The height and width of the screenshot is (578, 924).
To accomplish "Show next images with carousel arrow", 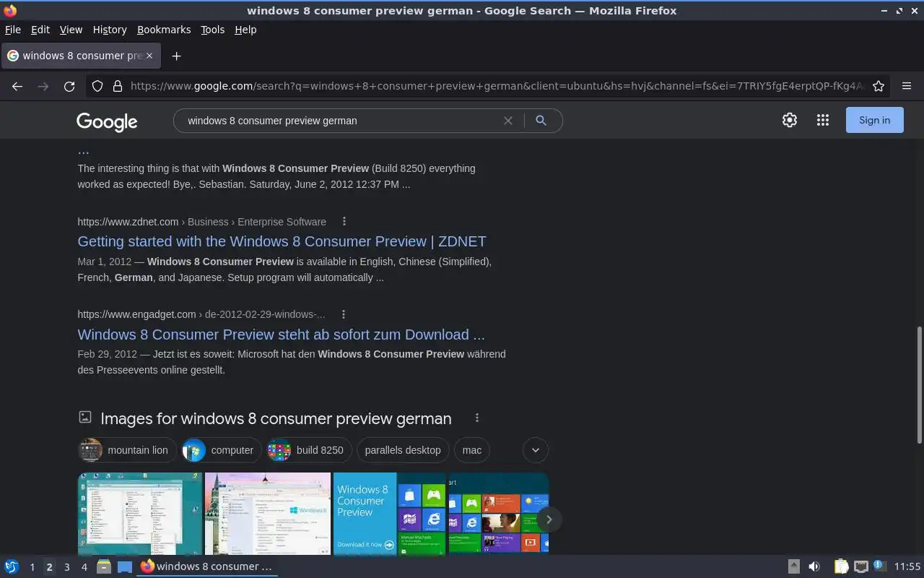I will click(x=549, y=519).
